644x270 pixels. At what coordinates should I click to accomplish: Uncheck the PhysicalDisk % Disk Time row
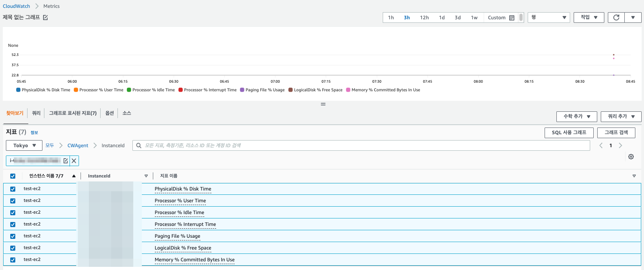pos(13,189)
